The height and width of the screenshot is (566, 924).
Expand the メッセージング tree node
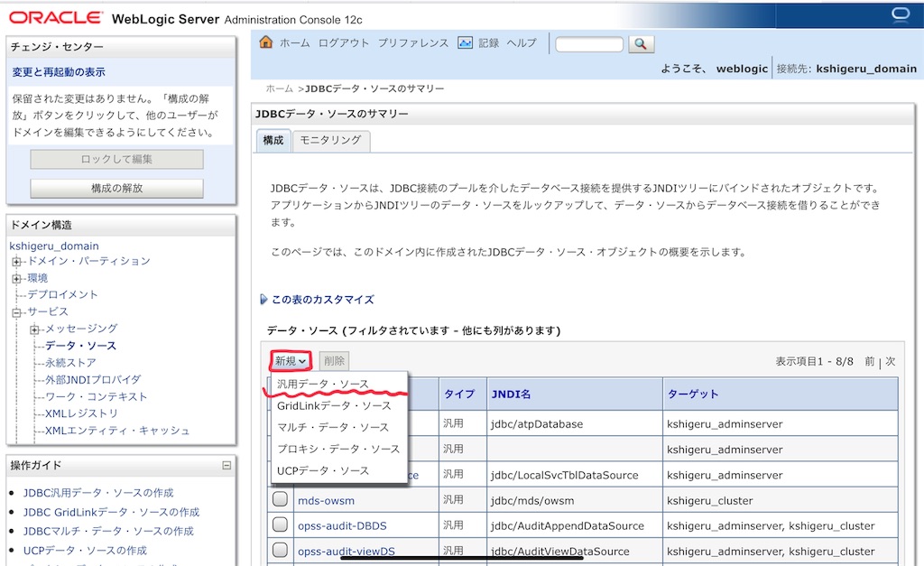tap(34, 329)
